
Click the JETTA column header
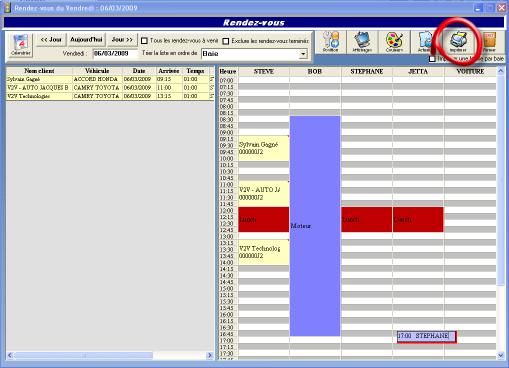418,71
